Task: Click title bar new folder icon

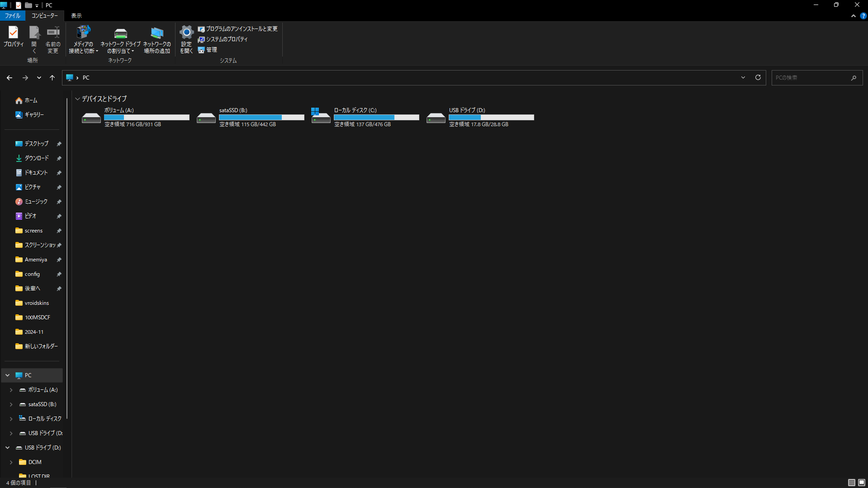Action: tap(28, 5)
